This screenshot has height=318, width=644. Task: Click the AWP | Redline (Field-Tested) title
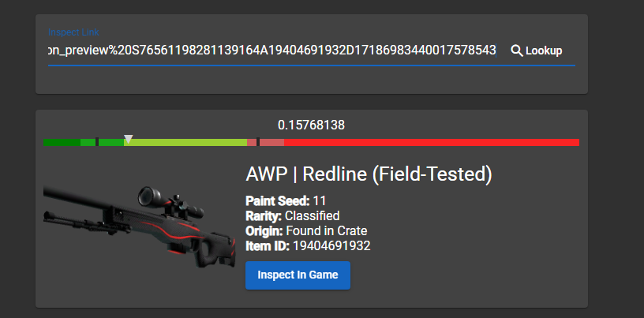pos(369,174)
